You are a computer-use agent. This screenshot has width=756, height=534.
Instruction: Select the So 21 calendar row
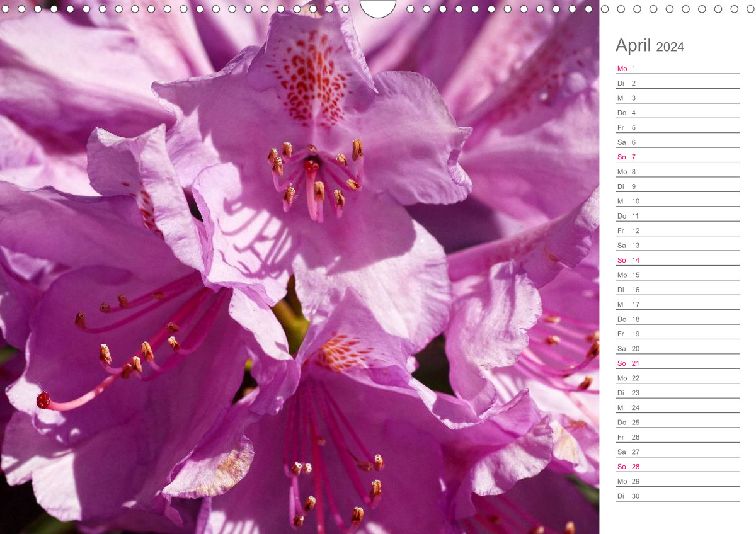coord(677,363)
